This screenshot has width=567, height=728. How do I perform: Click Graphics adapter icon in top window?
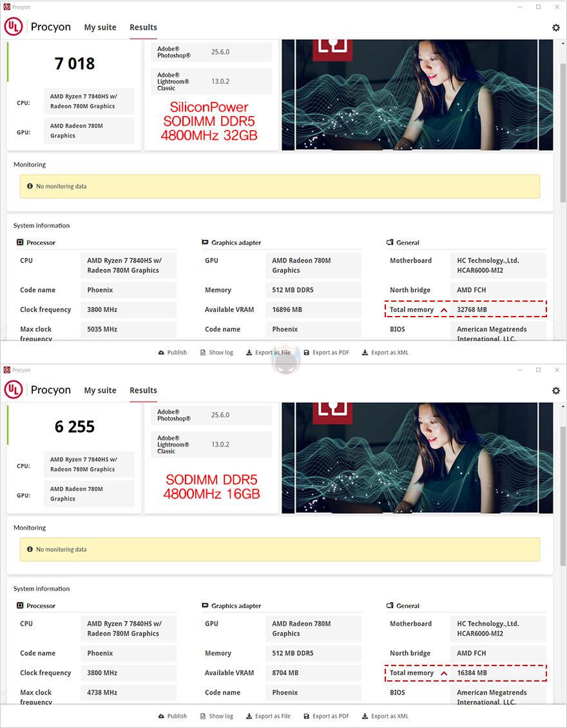205,242
